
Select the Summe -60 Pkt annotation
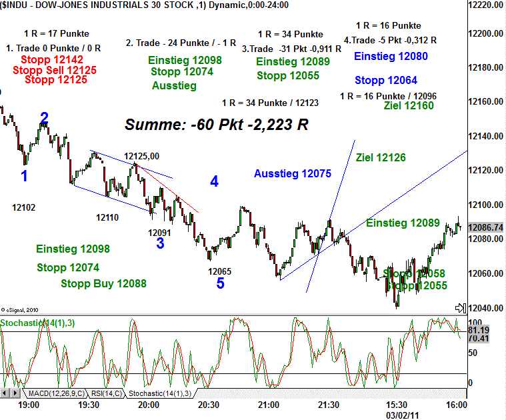[216, 125]
